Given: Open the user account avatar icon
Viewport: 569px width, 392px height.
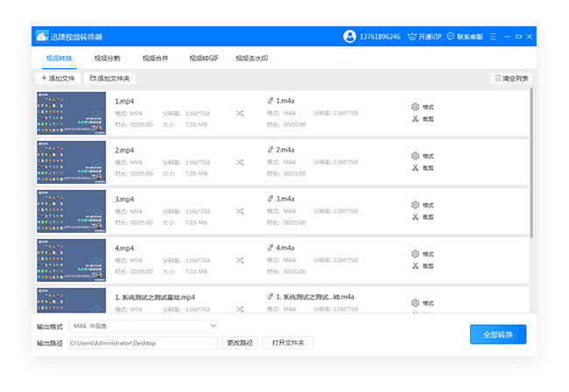Looking at the screenshot, I should click(349, 37).
